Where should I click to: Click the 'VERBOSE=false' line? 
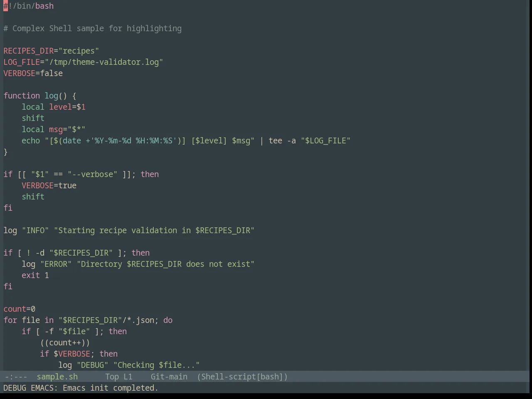33,73
